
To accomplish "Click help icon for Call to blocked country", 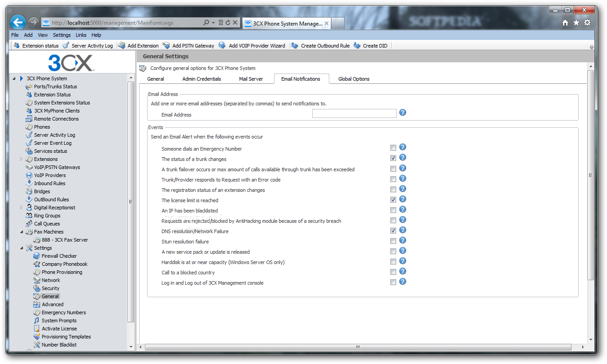I will [x=403, y=271].
